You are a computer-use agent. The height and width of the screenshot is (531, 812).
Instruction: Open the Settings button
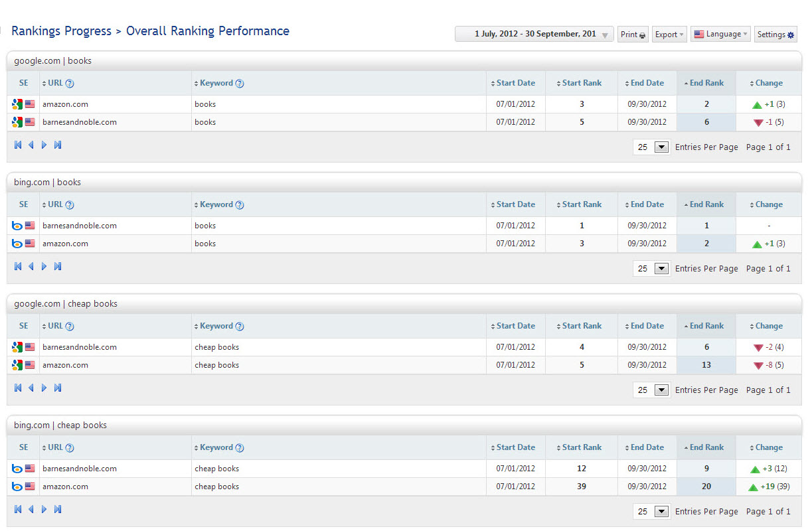point(775,35)
